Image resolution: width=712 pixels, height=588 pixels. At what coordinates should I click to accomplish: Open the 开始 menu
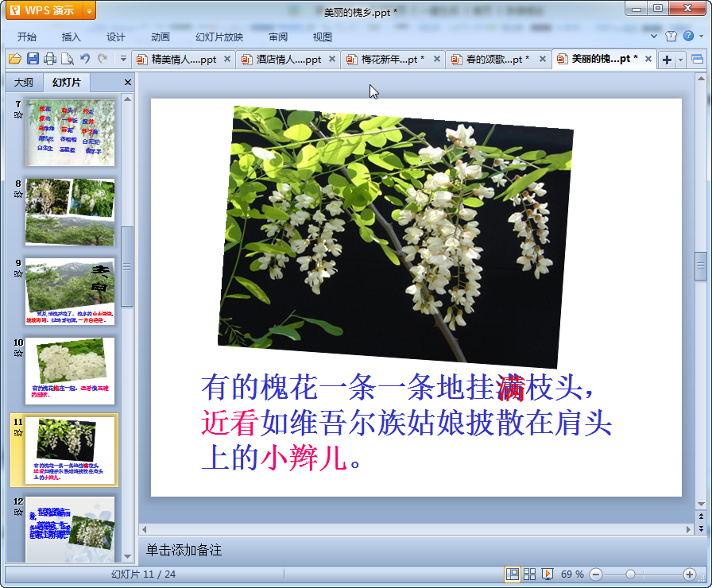coord(27,37)
